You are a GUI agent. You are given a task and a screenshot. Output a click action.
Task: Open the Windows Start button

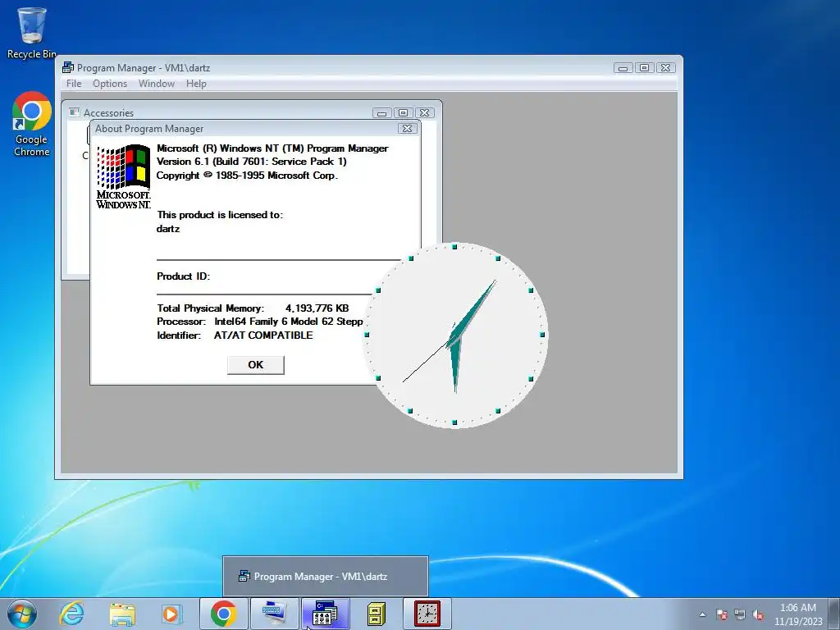[x=22, y=614]
